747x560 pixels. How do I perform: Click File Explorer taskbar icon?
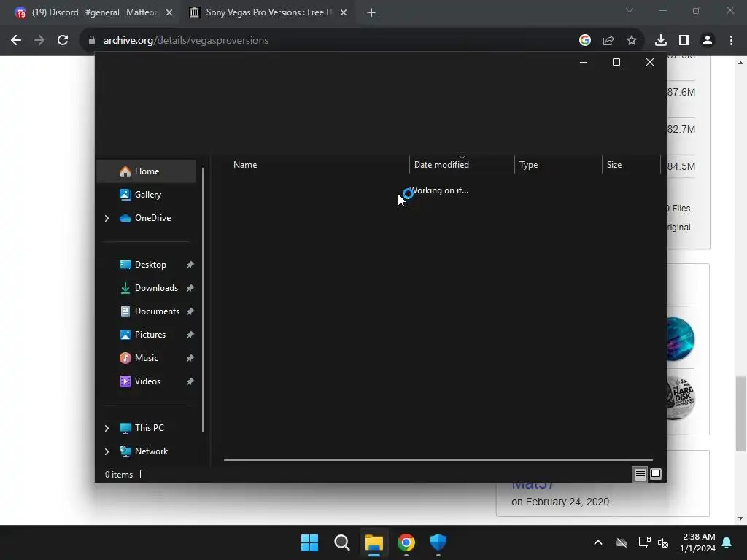point(374,542)
